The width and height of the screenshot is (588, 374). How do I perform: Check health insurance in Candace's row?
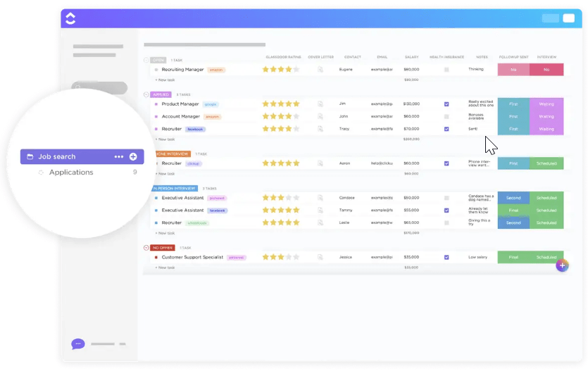(446, 198)
